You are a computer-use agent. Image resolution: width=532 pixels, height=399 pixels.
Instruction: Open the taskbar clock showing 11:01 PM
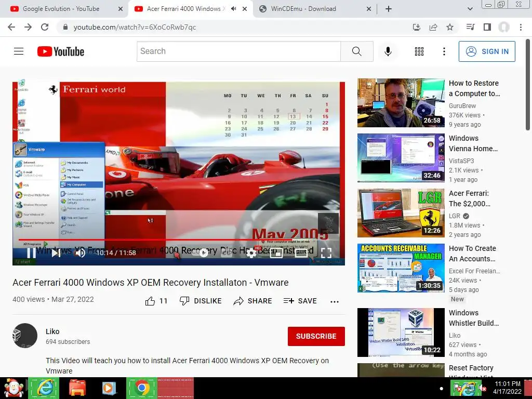coord(507,388)
